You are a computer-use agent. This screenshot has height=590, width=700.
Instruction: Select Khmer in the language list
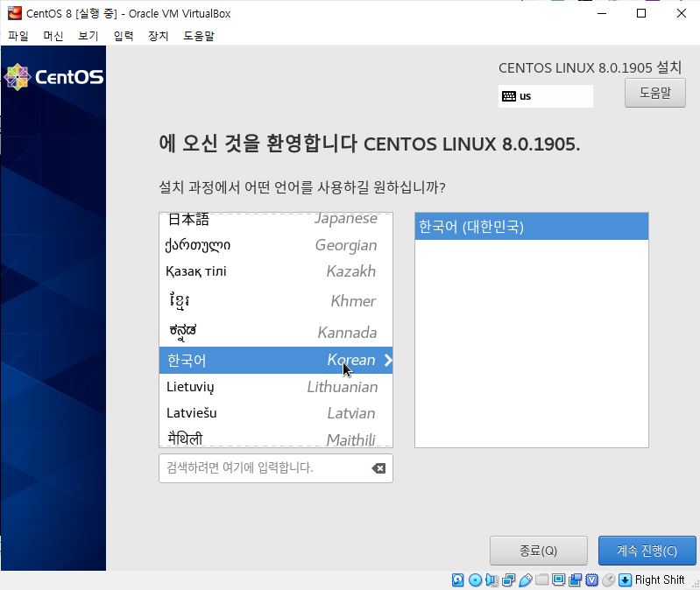tap(276, 301)
